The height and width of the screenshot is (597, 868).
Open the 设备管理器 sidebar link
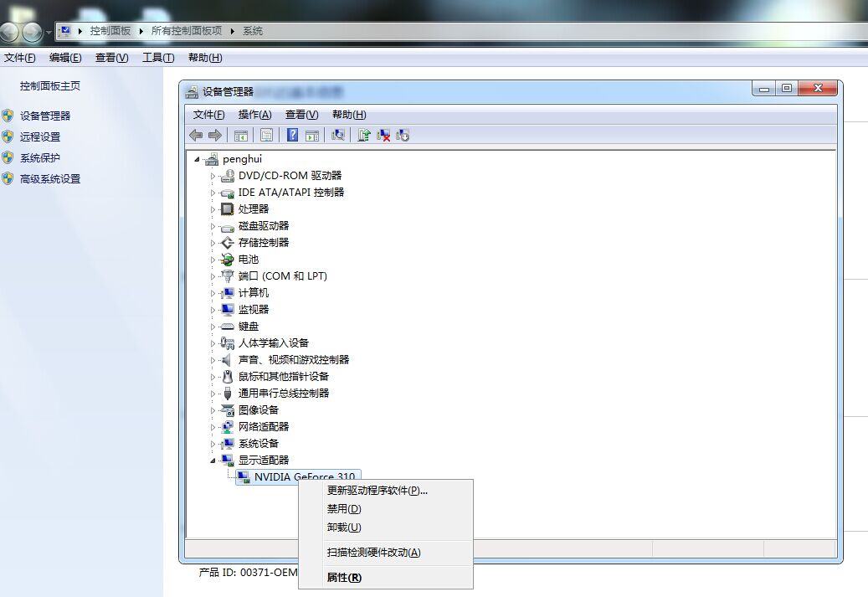click(x=45, y=116)
